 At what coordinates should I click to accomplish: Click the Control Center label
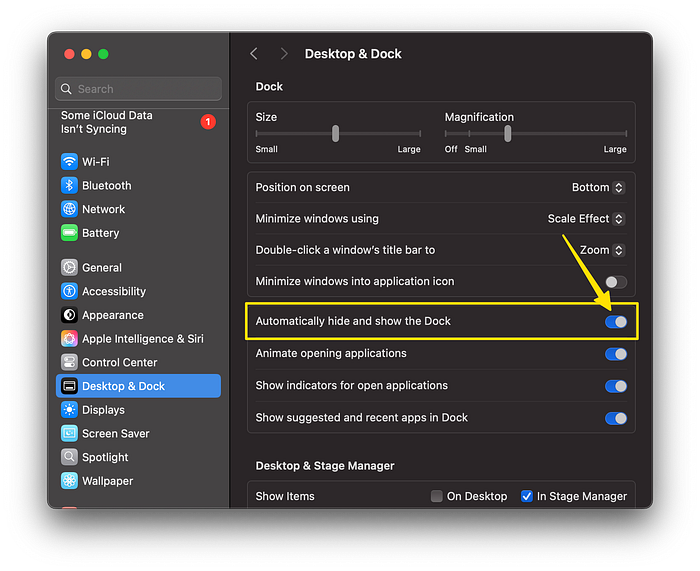(120, 363)
